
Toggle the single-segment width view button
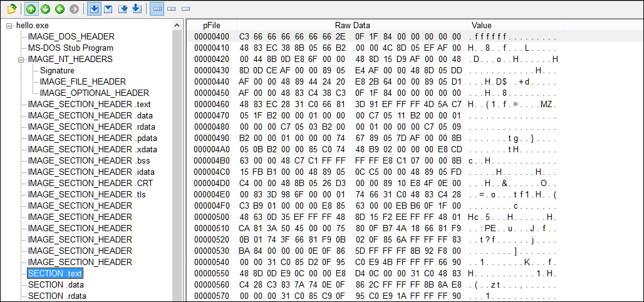(x=185, y=9)
